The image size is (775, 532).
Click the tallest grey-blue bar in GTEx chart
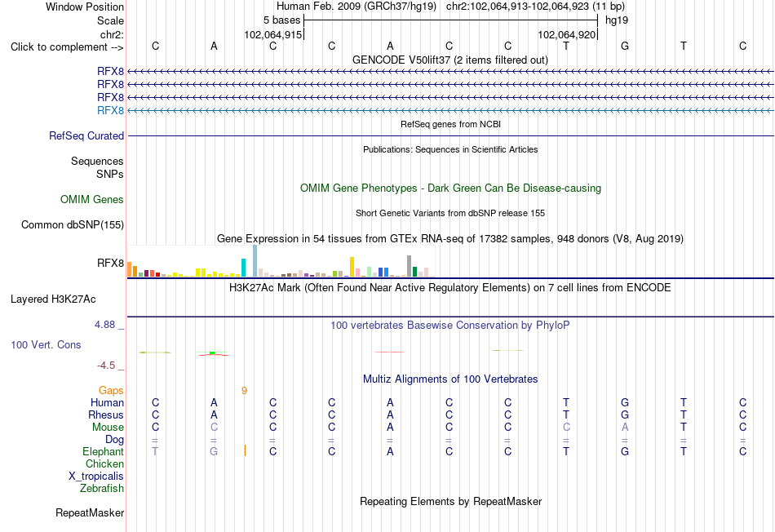click(x=255, y=260)
